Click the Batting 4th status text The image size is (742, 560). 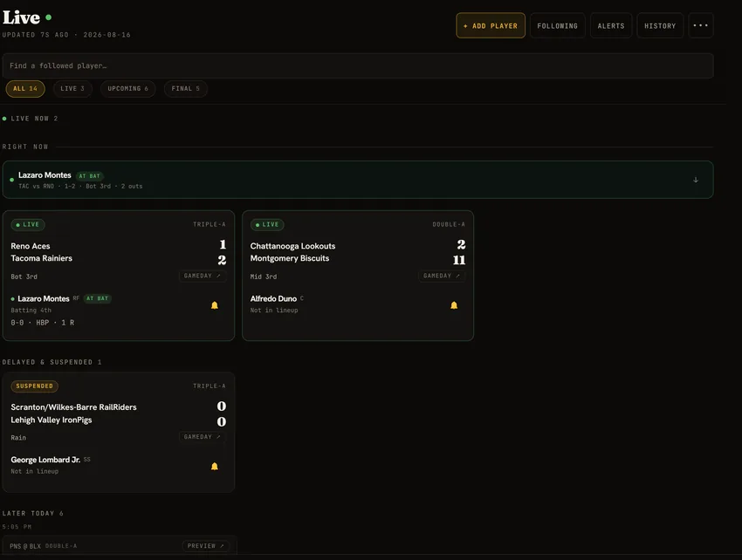31,311
